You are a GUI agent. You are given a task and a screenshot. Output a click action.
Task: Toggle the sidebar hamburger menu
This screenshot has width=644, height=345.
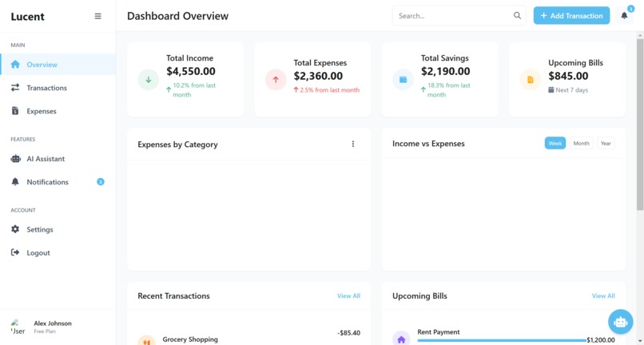coord(97,16)
